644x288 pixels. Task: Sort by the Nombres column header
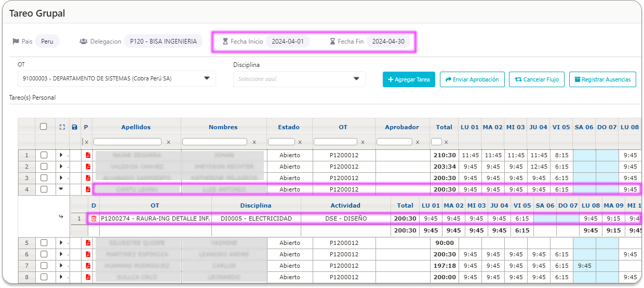[x=223, y=127]
